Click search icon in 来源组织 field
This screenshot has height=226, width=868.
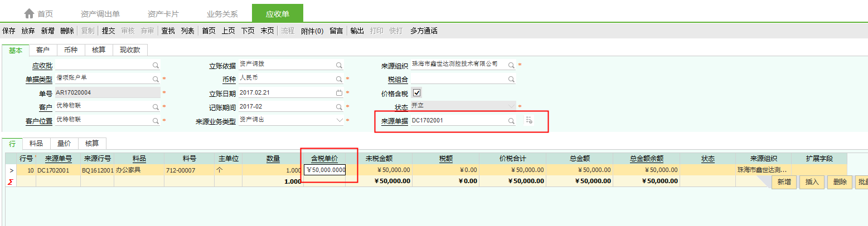511,65
